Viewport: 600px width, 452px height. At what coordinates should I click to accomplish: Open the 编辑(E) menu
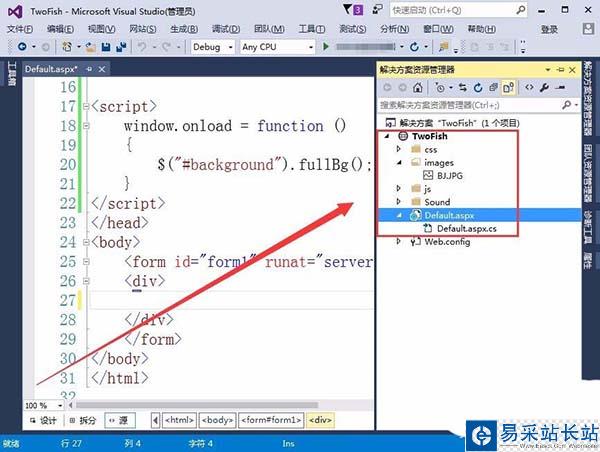pos(60,29)
